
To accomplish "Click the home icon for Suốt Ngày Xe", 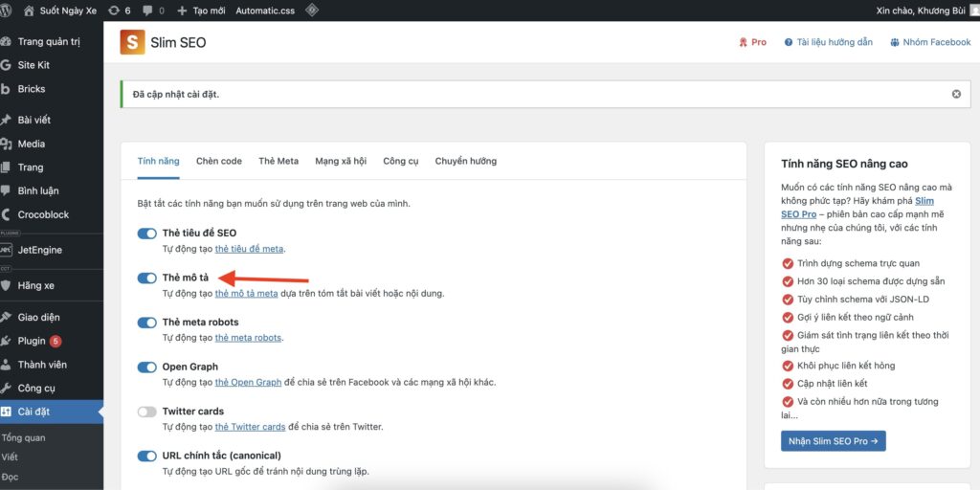I will tap(29, 11).
